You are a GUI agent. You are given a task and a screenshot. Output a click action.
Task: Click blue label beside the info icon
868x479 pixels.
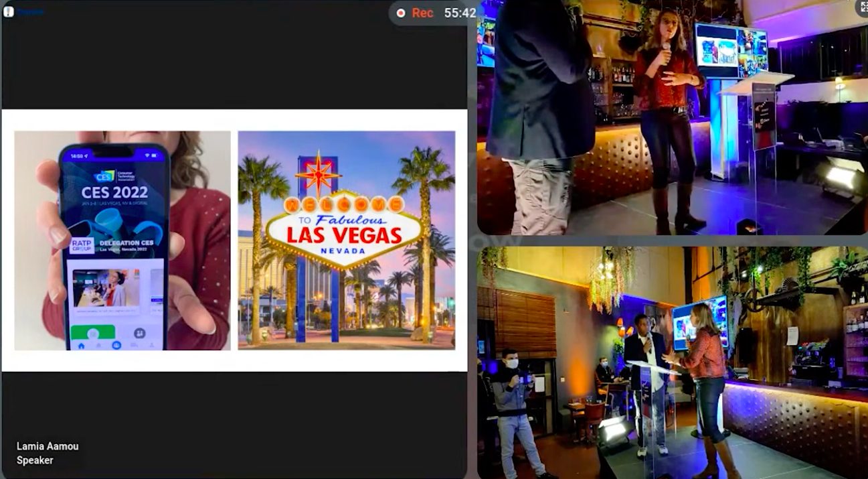coord(31,11)
